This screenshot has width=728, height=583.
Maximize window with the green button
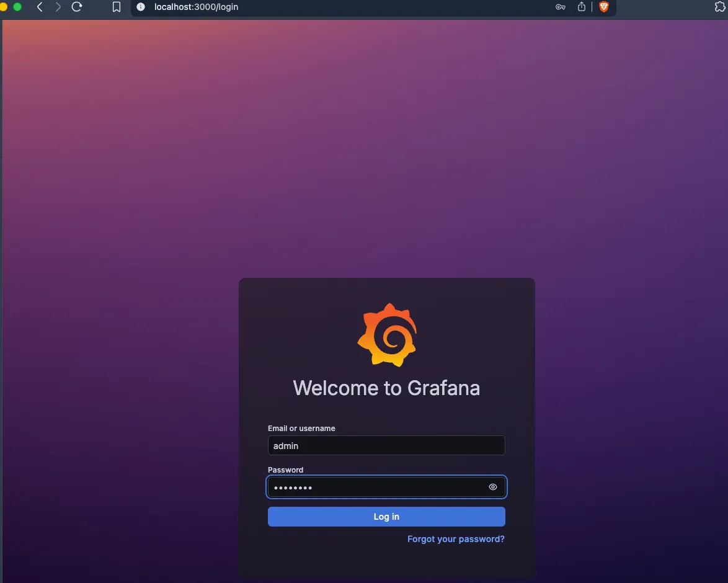point(17,7)
